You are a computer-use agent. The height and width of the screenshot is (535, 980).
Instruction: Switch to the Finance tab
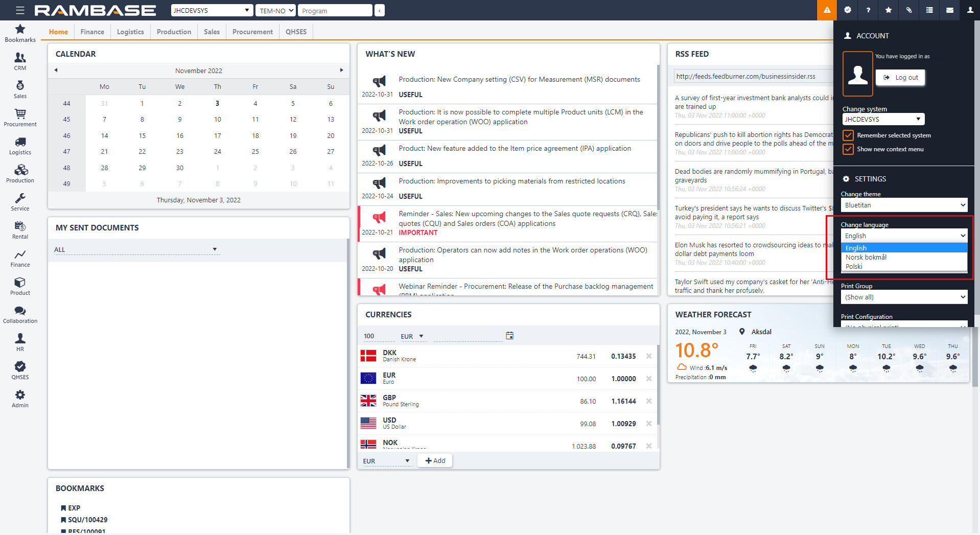pos(92,32)
